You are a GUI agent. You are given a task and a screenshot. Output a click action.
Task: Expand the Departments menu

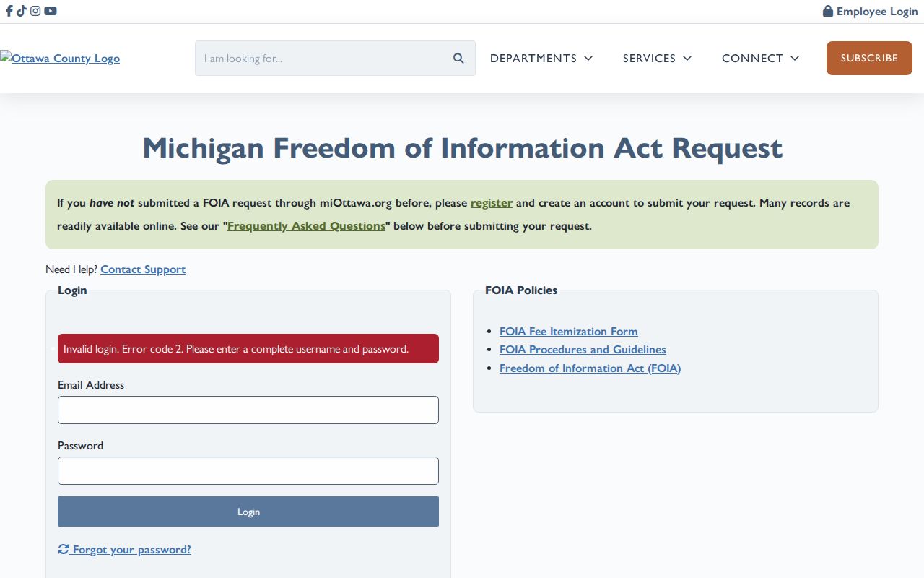click(541, 59)
